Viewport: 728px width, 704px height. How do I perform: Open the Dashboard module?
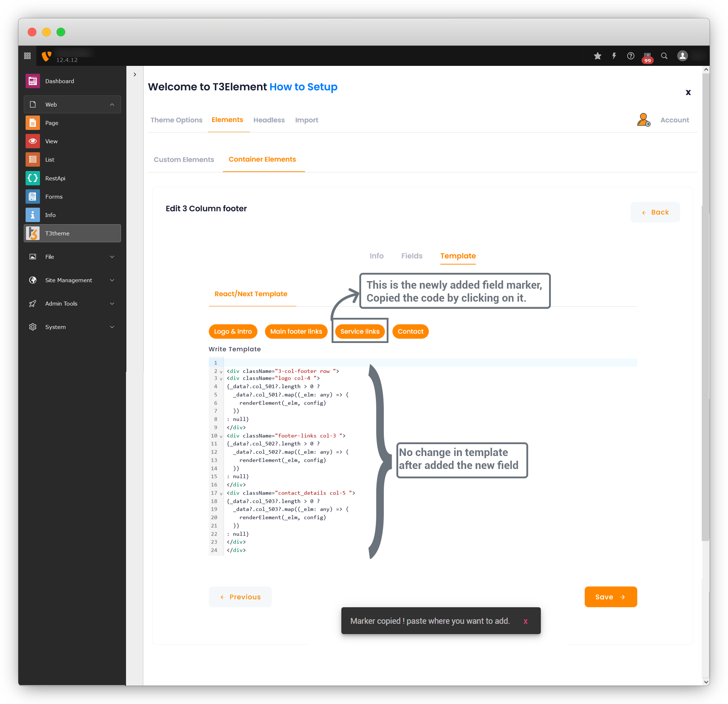pos(72,81)
